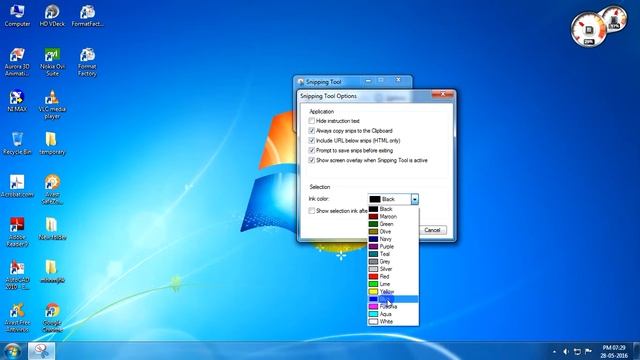Pick Lime from the ink color list
The height and width of the screenshot is (360, 640).
[x=393, y=284]
